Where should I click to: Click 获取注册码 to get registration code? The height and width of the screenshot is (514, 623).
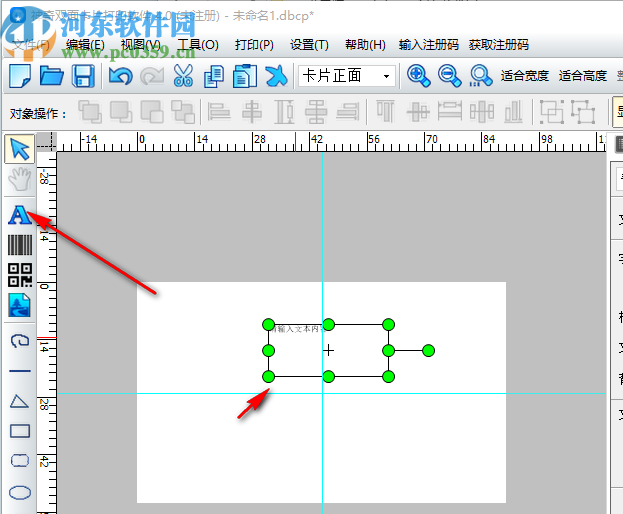click(499, 44)
